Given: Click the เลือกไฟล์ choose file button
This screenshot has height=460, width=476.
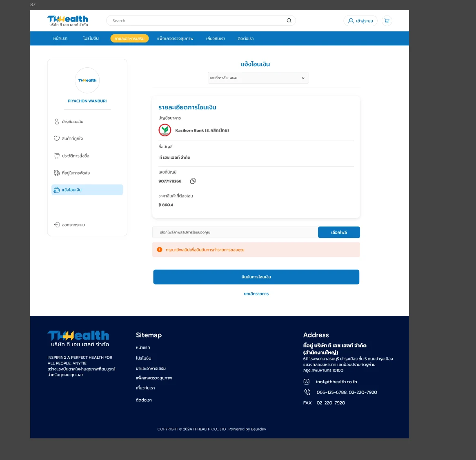Looking at the screenshot, I should [x=339, y=232].
